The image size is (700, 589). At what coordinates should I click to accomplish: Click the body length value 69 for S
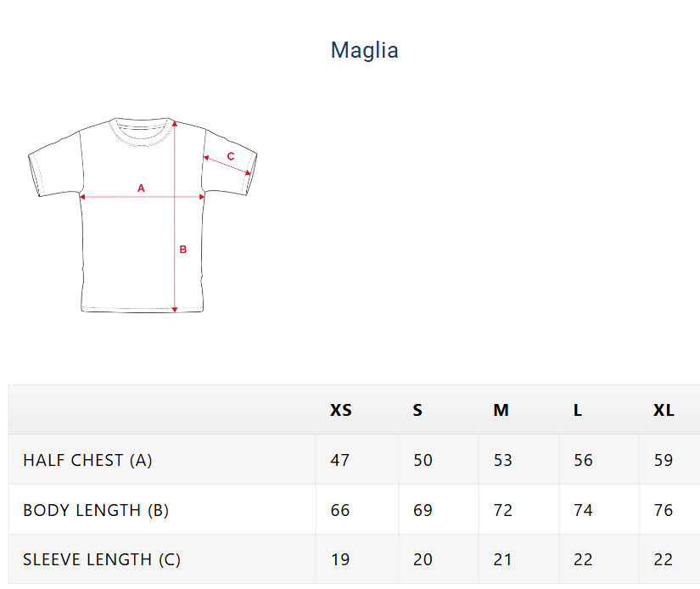point(423,510)
